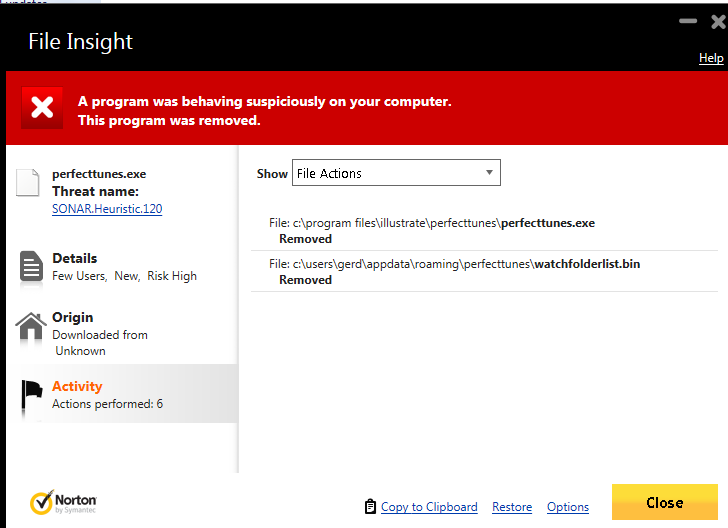Screen dimensions: 728x528
Task: Click the Activity flag icon
Action: [32, 395]
